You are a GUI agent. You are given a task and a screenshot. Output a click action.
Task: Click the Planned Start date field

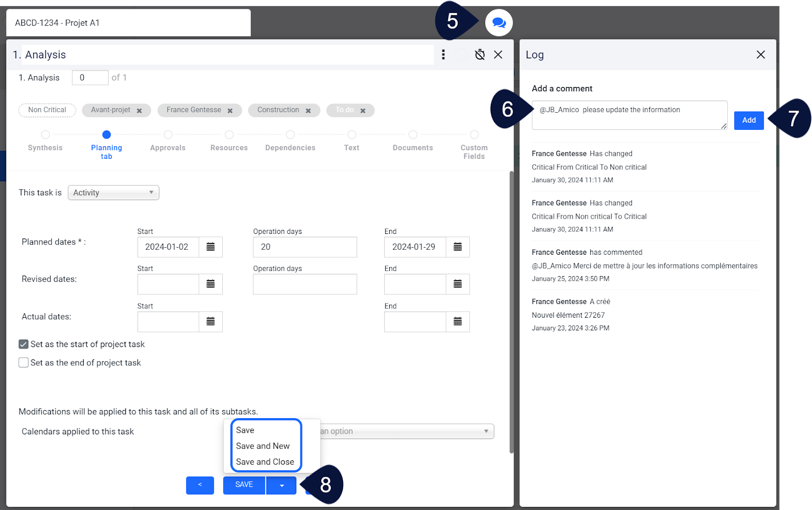pyautogui.click(x=168, y=247)
